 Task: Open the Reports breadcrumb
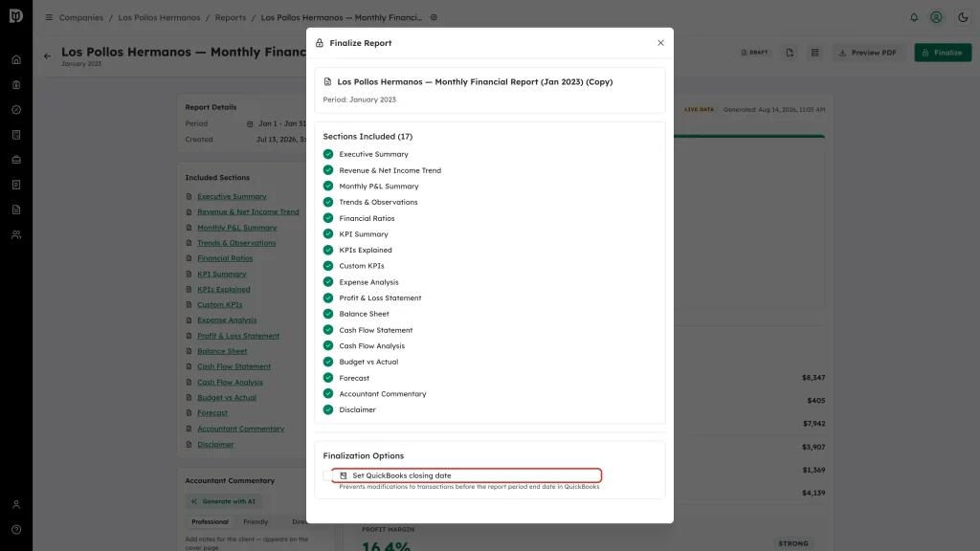pos(231,17)
